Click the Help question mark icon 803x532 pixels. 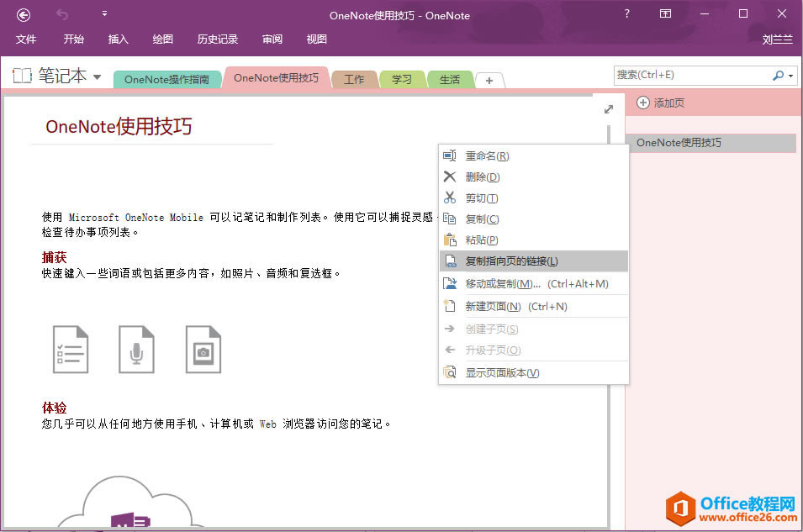tap(626, 15)
